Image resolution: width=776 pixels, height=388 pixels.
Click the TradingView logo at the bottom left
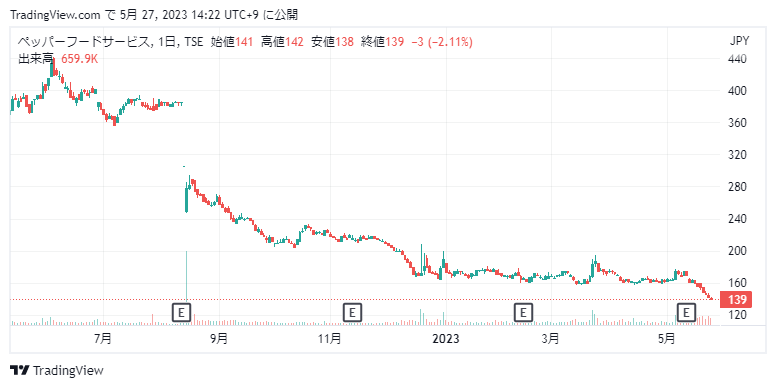57,370
